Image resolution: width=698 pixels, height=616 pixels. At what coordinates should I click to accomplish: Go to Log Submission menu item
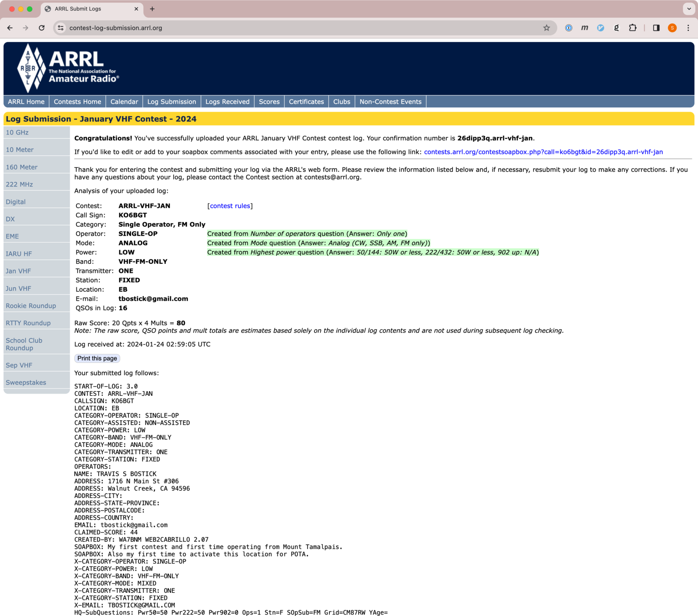[x=172, y=102]
